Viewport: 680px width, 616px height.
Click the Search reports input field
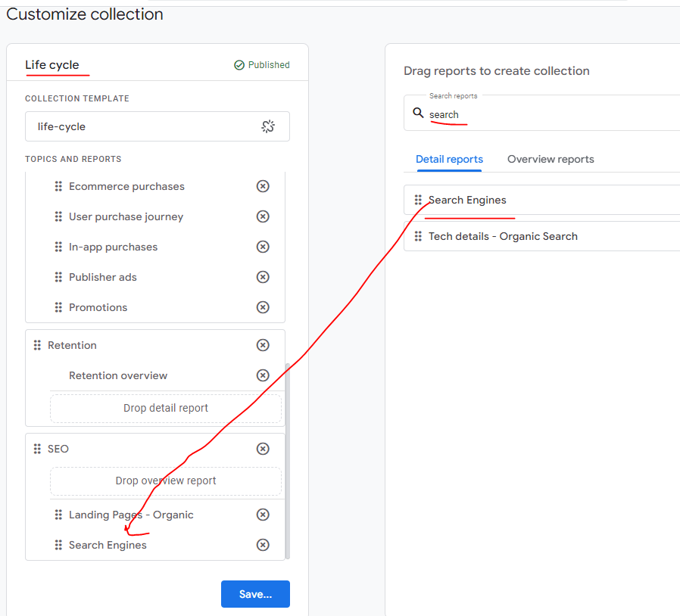click(x=545, y=115)
